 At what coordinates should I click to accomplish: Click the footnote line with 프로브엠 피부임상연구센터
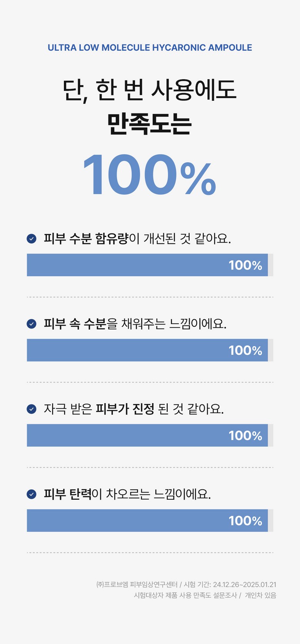[x=186, y=585]
